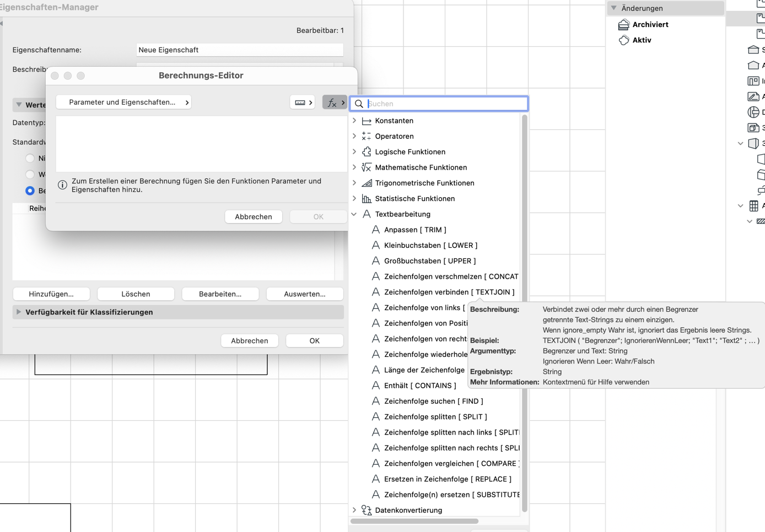
Task: Choose Großbuchstaben [ UPPER ] function
Action: click(430, 260)
